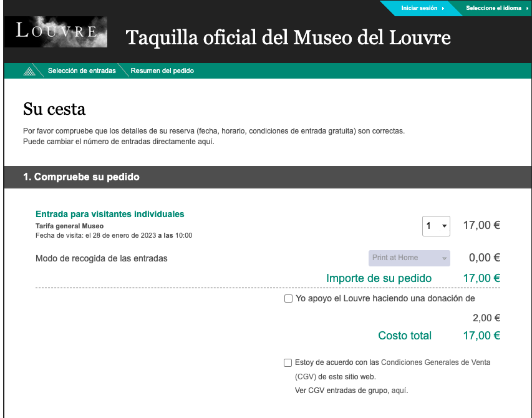Click the pyramid home icon in the breadcrumb
This screenshot has height=418, width=532.
click(29, 71)
